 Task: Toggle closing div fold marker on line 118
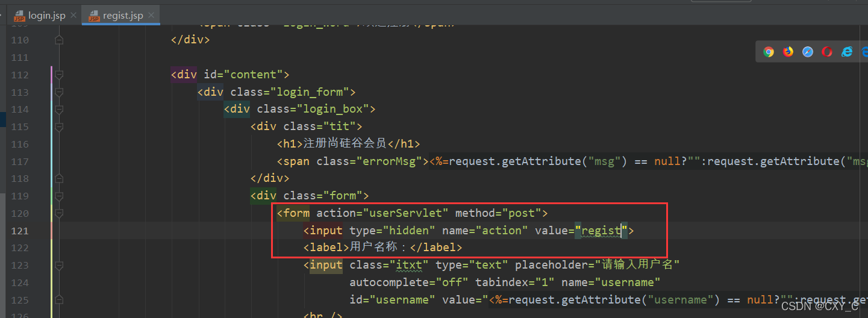pyautogui.click(x=59, y=178)
